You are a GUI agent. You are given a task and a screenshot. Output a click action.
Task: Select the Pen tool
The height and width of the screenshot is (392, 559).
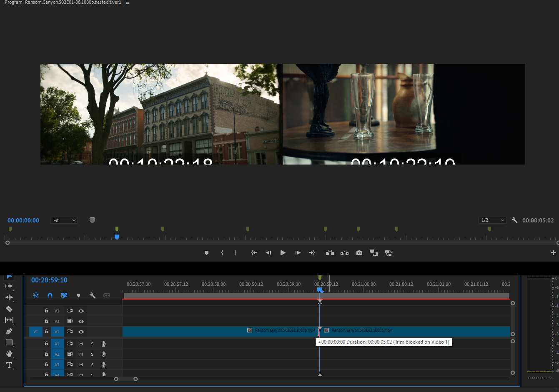click(x=9, y=331)
